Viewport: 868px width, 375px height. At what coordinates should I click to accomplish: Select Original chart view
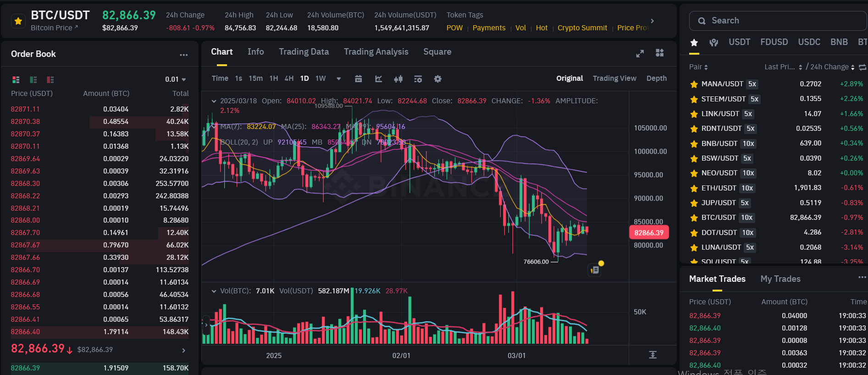(569, 78)
